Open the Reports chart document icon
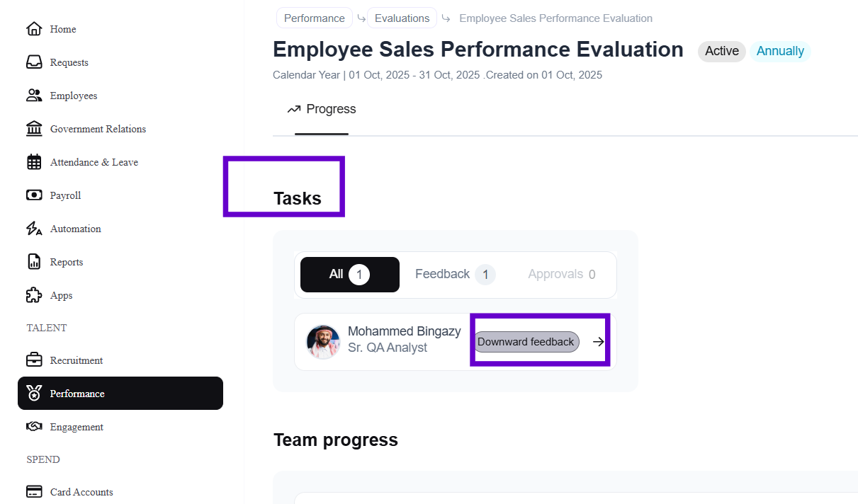The height and width of the screenshot is (504, 858). point(34,262)
